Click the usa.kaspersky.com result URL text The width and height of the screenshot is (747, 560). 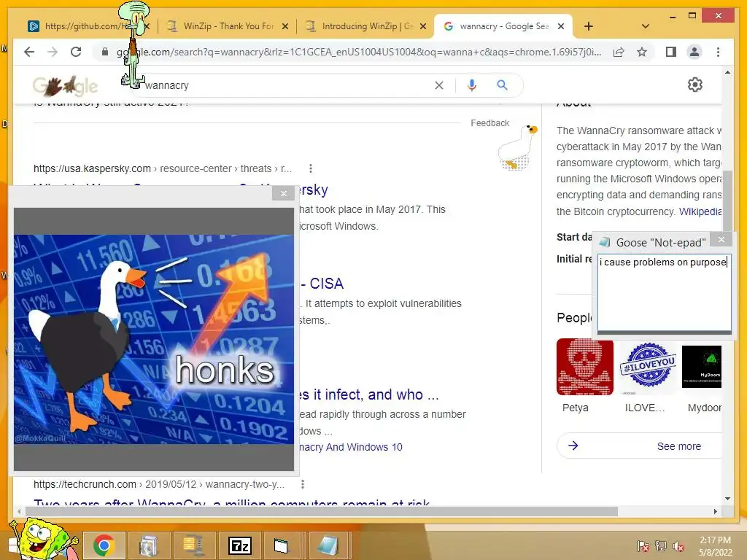coord(163,168)
